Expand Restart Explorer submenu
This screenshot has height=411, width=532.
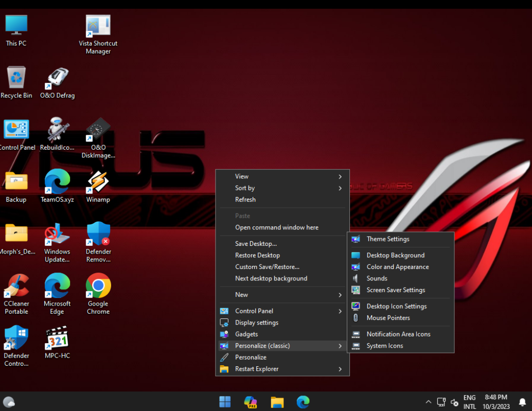[x=282, y=369]
